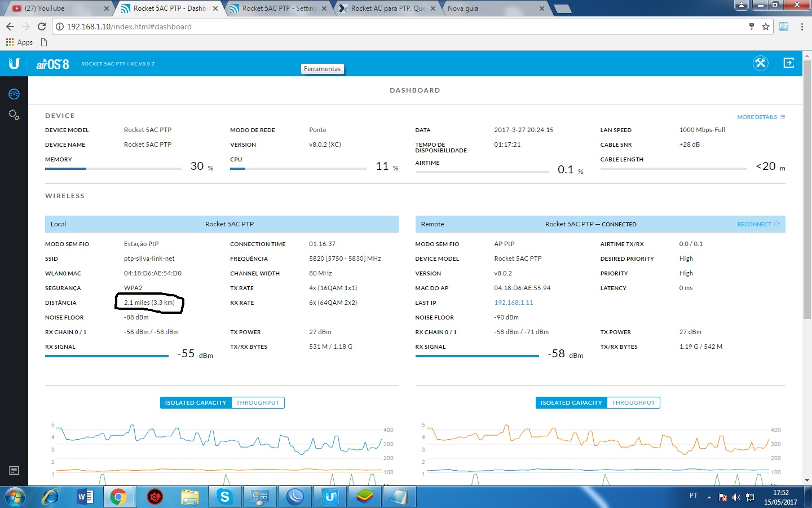Click the reconnect refresh icon
812x508 pixels.
(x=777, y=224)
